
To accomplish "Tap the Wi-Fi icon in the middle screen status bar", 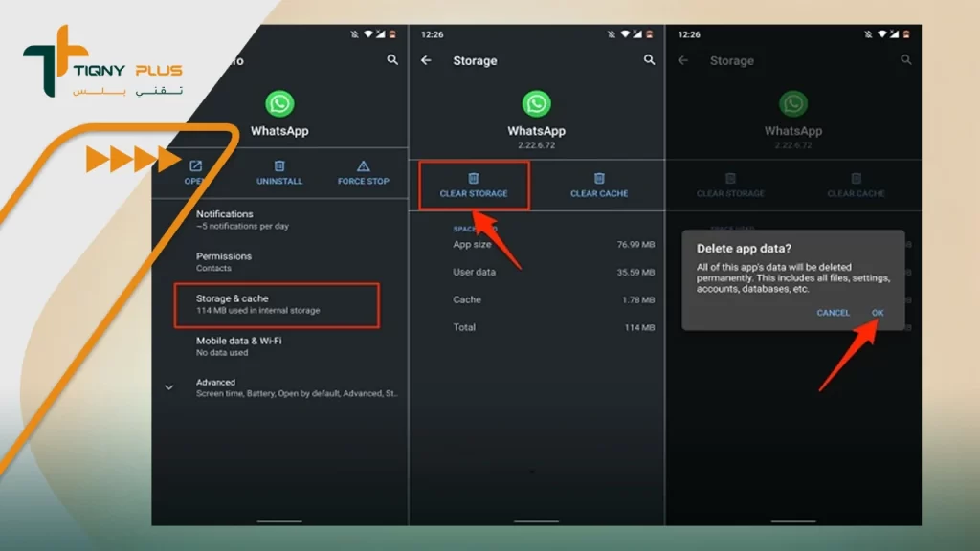I will (x=624, y=33).
